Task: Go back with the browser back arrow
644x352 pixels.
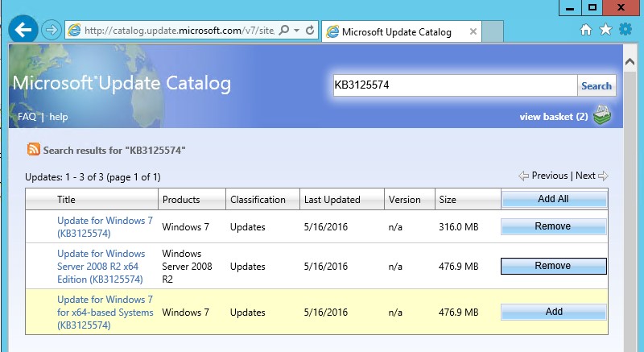Action: pos(23,30)
